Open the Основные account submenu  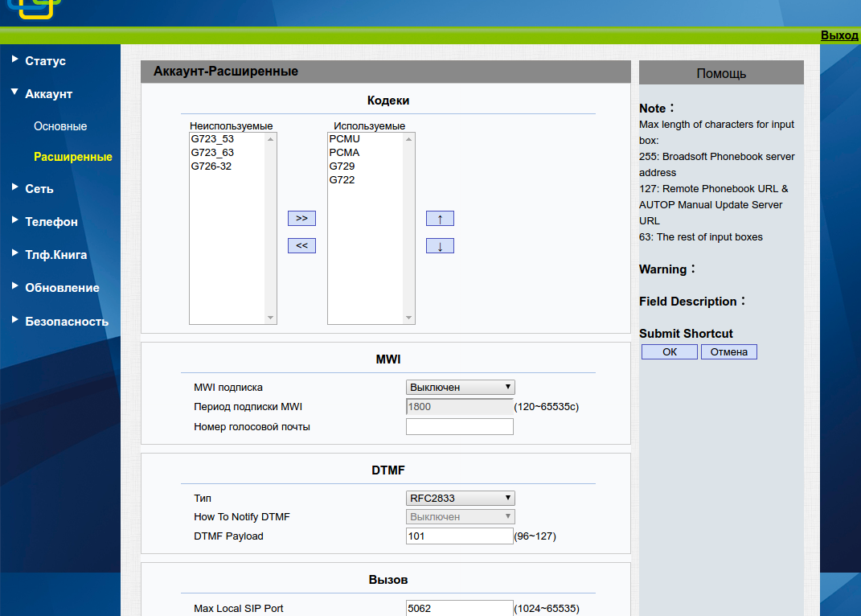[x=60, y=126]
